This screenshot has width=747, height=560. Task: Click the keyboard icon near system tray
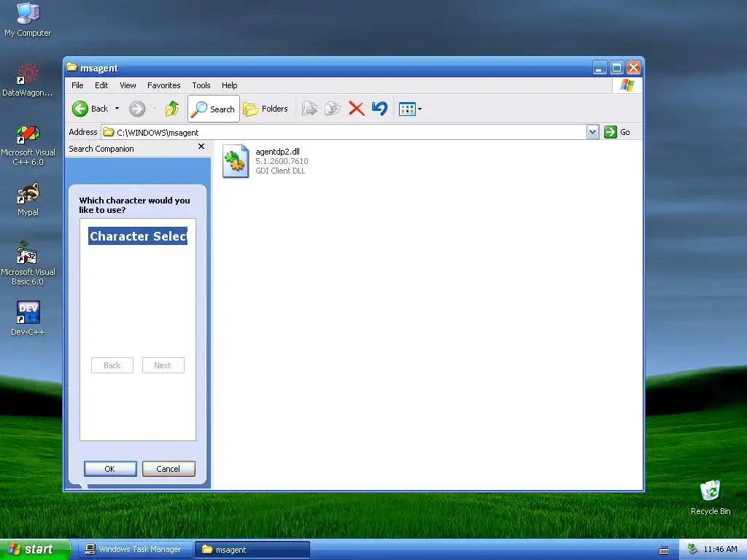point(664,550)
